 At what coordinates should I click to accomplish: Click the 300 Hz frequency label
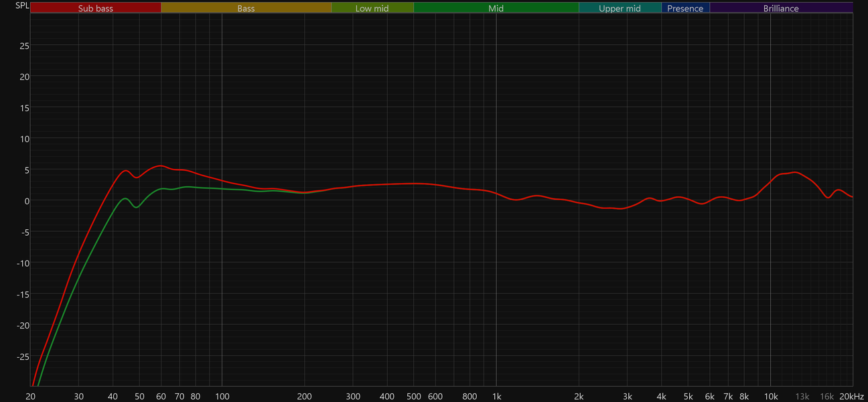(353, 396)
